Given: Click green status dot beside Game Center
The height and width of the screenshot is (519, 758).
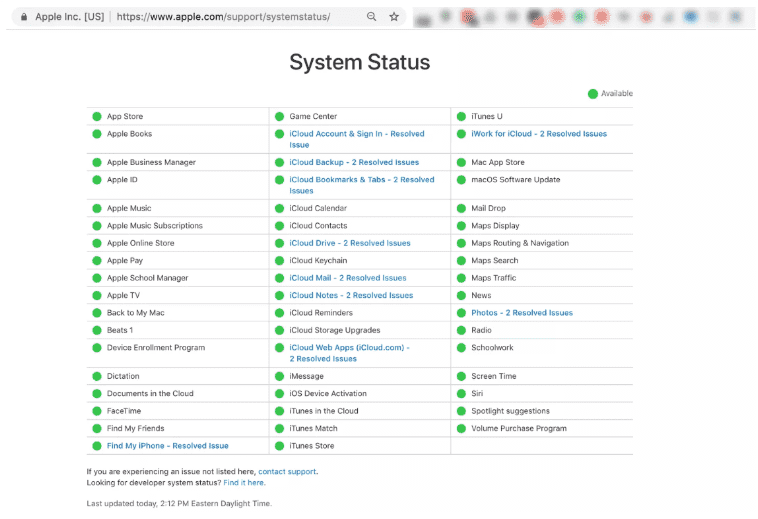Looking at the screenshot, I should (x=279, y=116).
